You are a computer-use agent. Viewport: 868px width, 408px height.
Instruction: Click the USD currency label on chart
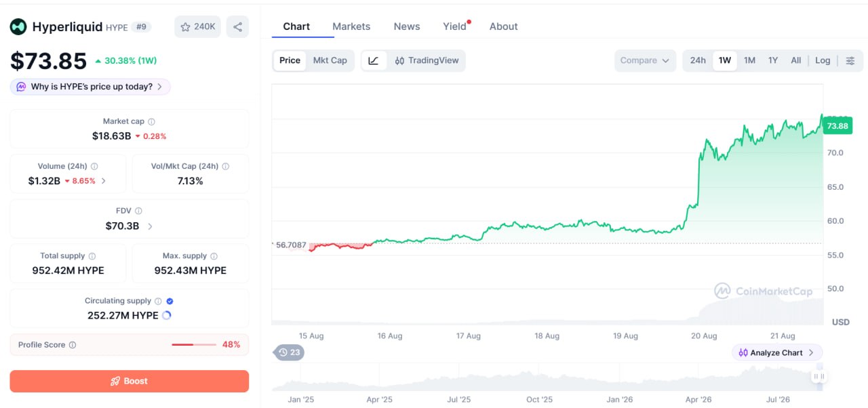pos(841,322)
